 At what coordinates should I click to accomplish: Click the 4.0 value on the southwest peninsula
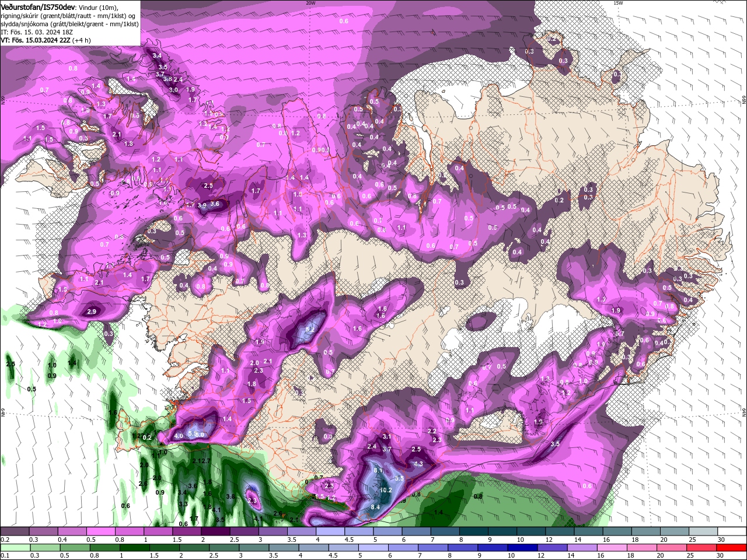[179, 436]
